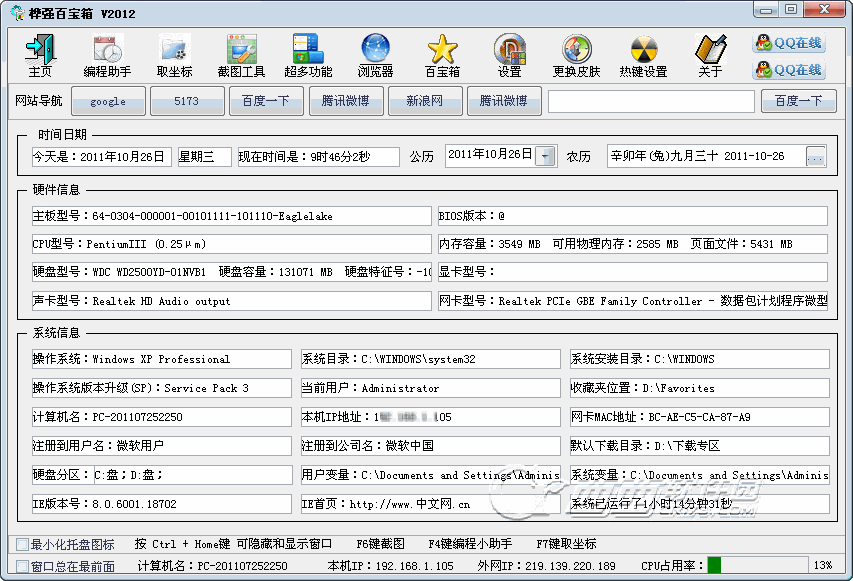Click 网卡MAC地址 BC-AE-C5-CA-87-A9 field
The image size is (853, 581).
699,417
